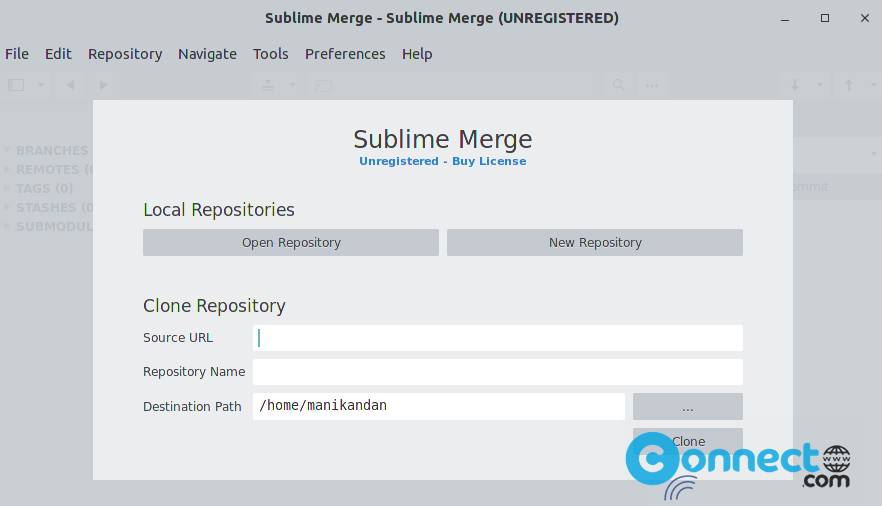The image size is (882, 506).
Task: Click the push up-arrow icon
Action: pos(849,85)
